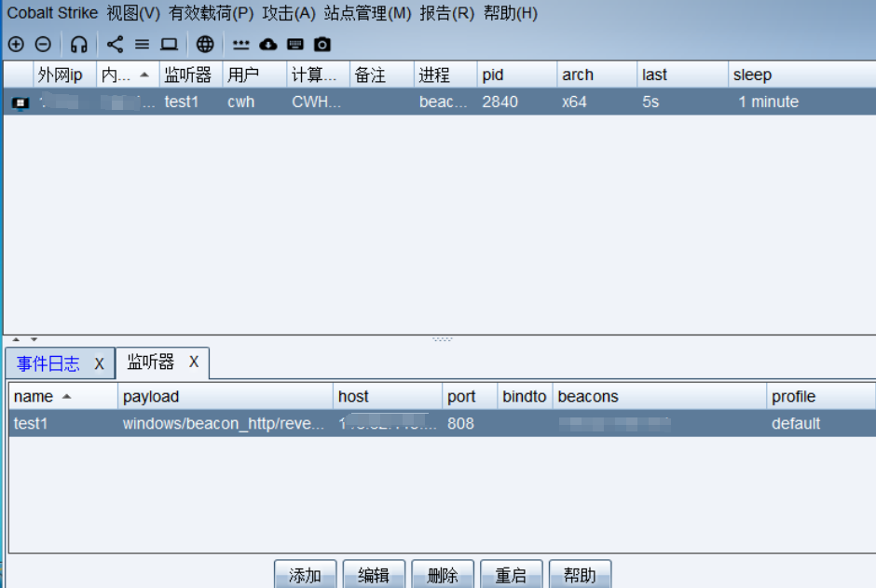Close the 事件日志 tab with its X

99,364
